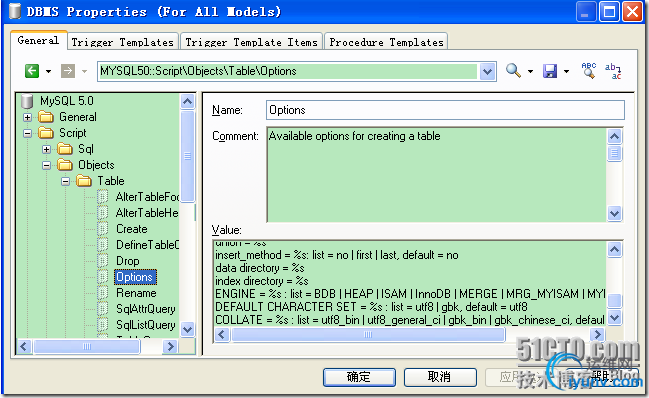Image resolution: width=649 pixels, height=398 pixels.
Task: Click the Script folder icon in tree
Action: click(x=46, y=133)
